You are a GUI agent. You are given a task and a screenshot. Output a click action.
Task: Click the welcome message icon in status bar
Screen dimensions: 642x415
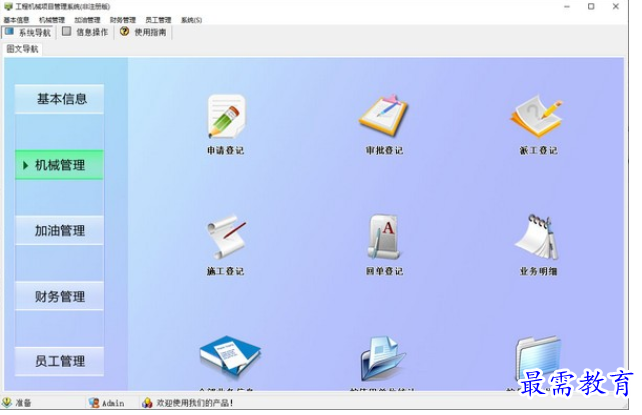(147, 403)
